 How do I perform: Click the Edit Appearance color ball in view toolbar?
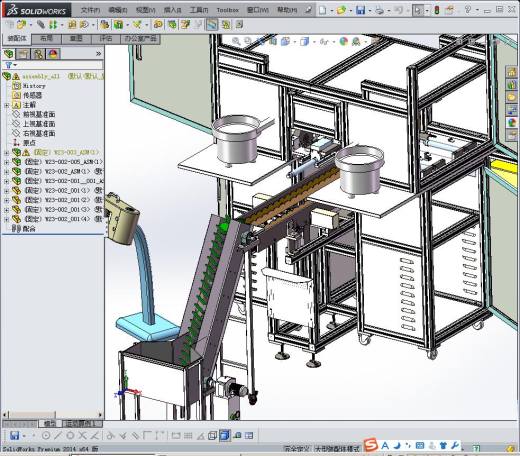pyautogui.click(x=343, y=41)
